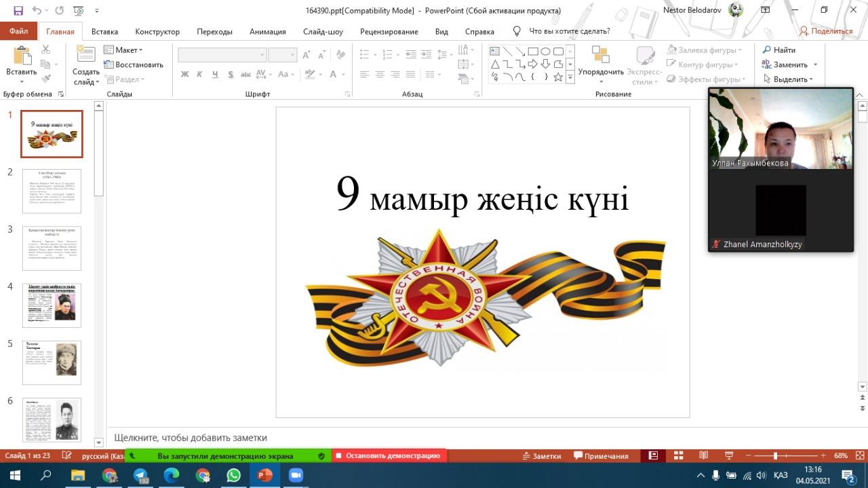Image resolution: width=868 pixels, height=488 pixels.
Task: Select the right arrow block shape
Action: point(533,64)
